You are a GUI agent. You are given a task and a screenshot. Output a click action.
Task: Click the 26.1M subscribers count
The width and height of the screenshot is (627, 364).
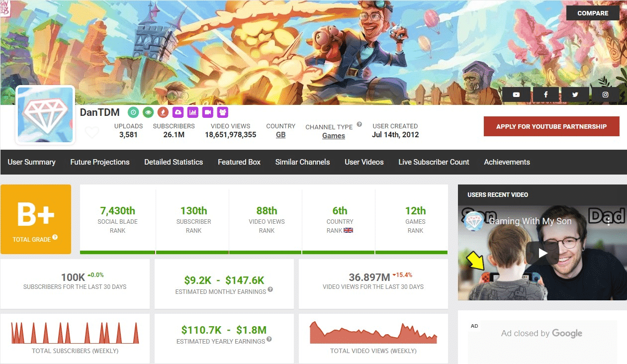click(174, 135)
